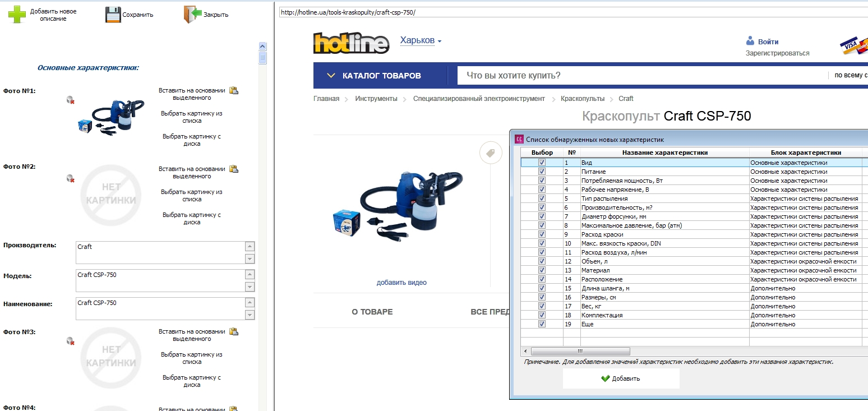Screen dimensions: 868x411
Task: Click Войти login link
Action: pos(768,41)
